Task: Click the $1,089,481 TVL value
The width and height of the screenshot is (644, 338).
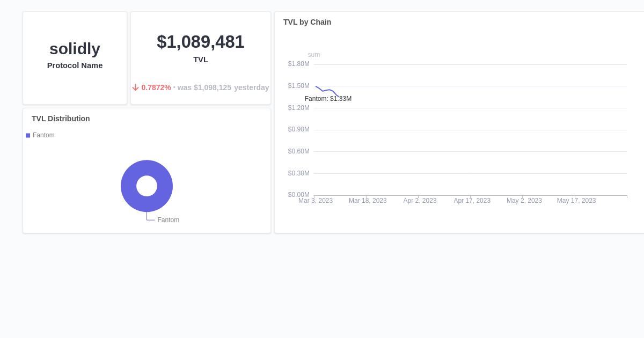Action: [x=200, y=42]
